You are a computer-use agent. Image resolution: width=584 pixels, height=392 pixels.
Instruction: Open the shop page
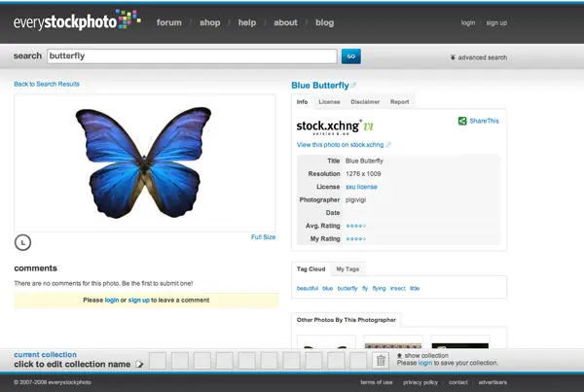[209, 22]
